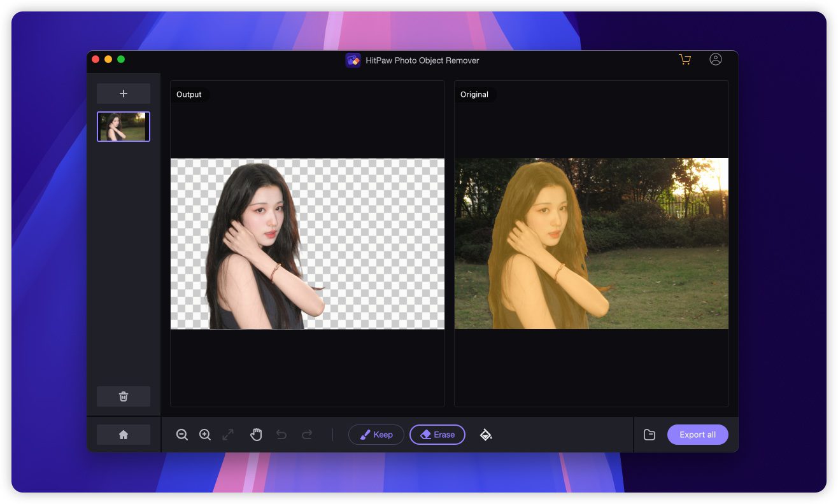Open the user account profile

coord(716,59)
